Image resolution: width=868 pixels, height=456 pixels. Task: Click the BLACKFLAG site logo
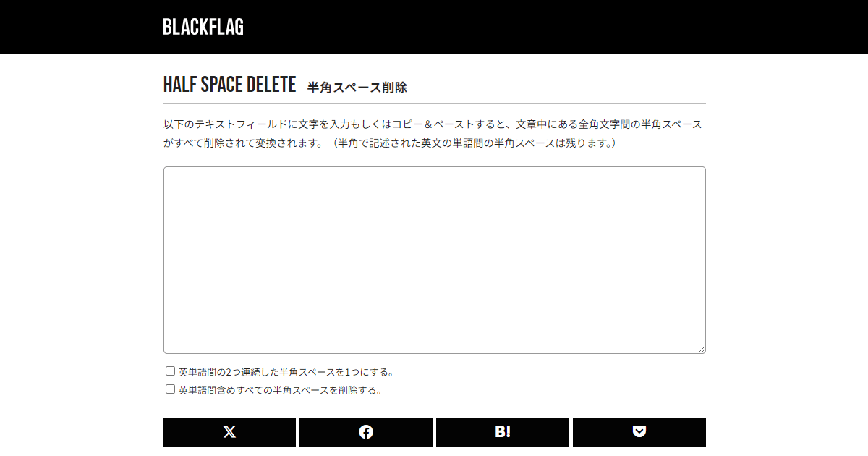203,28
